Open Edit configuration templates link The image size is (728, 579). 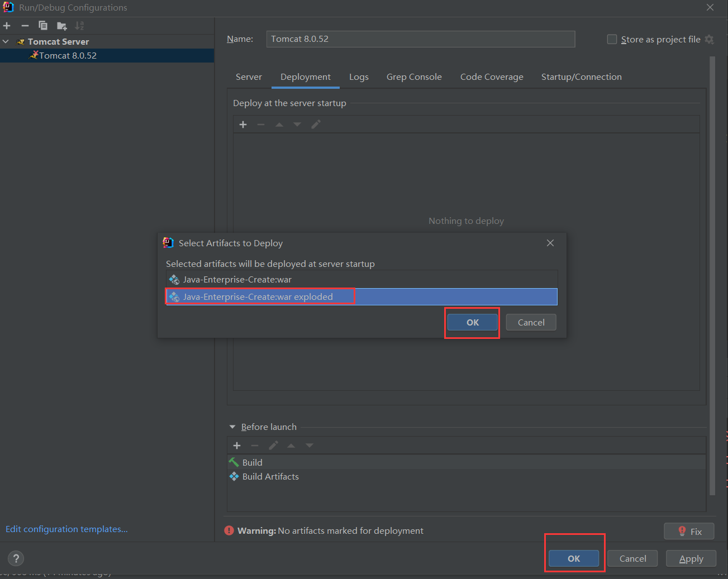(x=66, y=529)
